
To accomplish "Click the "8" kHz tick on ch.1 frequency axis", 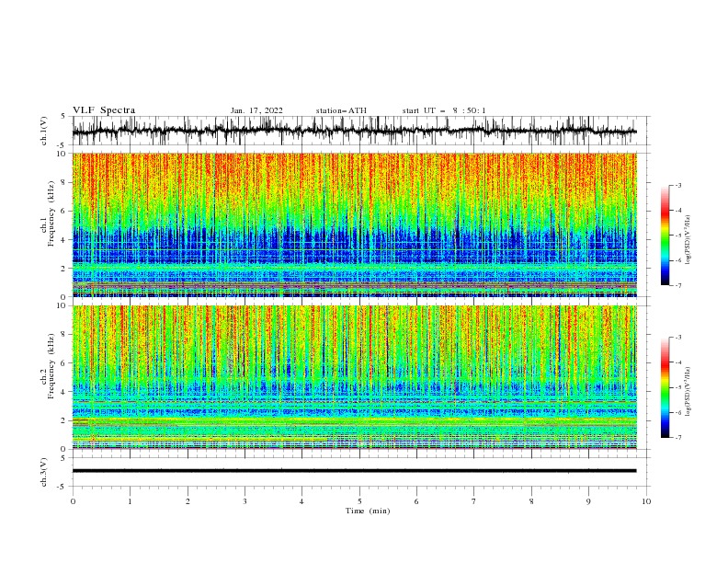I will pos(64,182).
